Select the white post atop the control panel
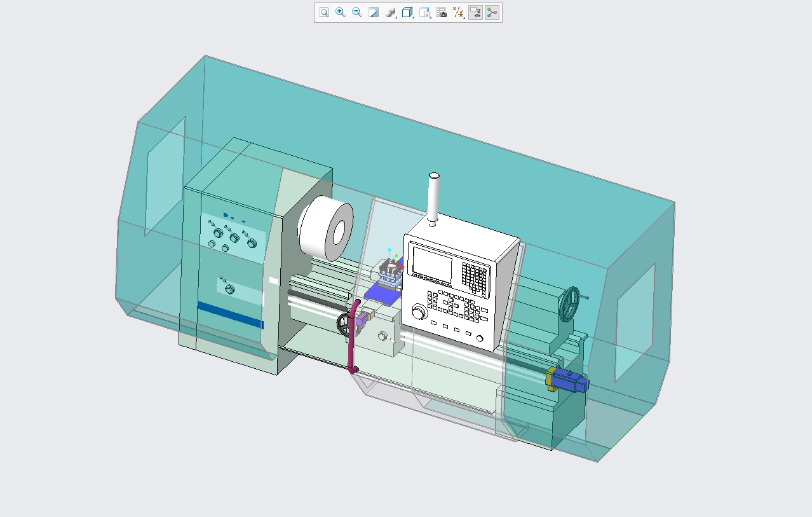The height and width of the screenshot is (517, 812). 435,198
